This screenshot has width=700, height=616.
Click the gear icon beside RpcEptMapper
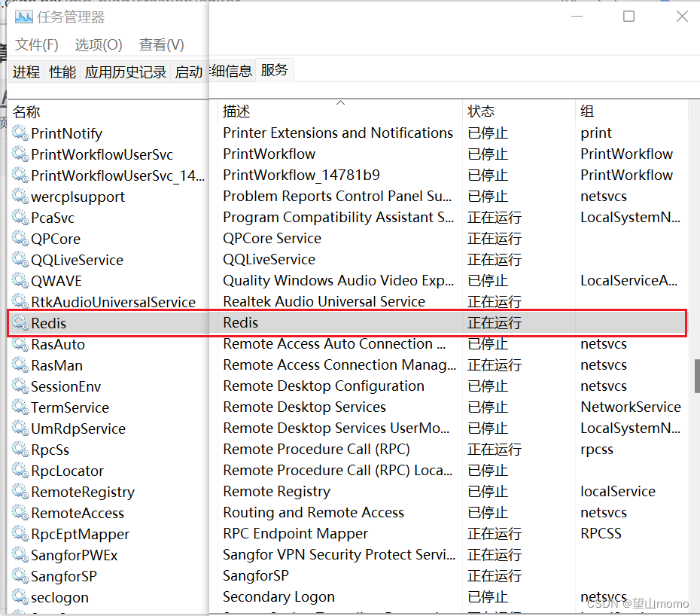pyautogui.click(x=20, y=533)
